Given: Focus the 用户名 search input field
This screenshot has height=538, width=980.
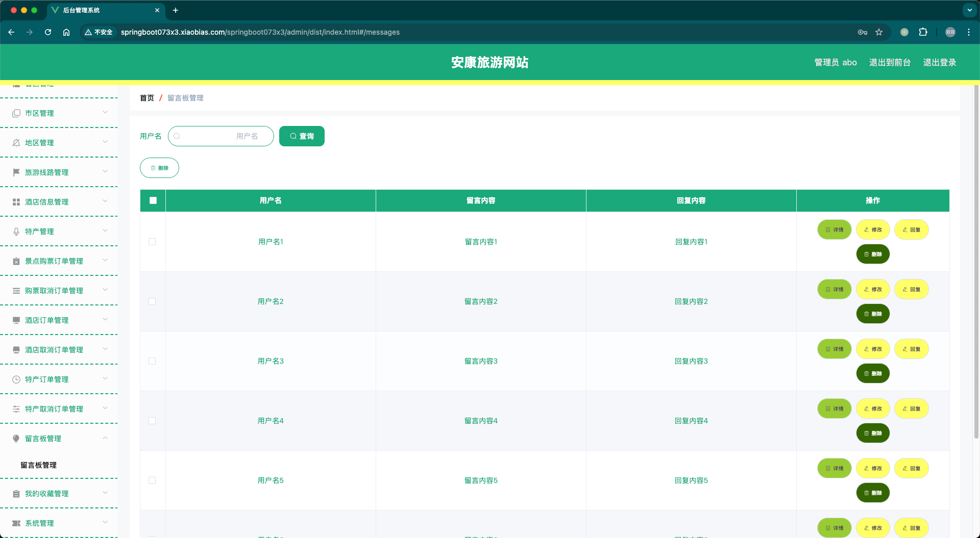Looking at the screenshot, I should tap(221, 136).
